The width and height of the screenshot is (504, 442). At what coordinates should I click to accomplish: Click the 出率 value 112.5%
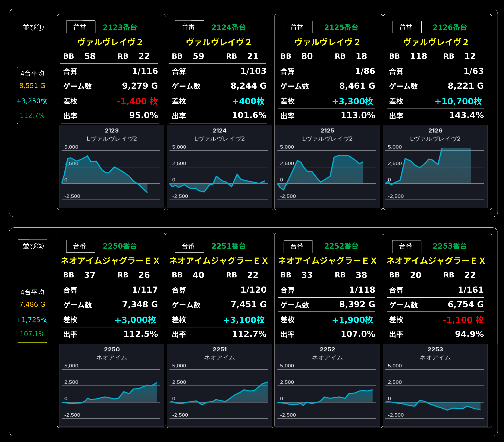pos(141,334)
